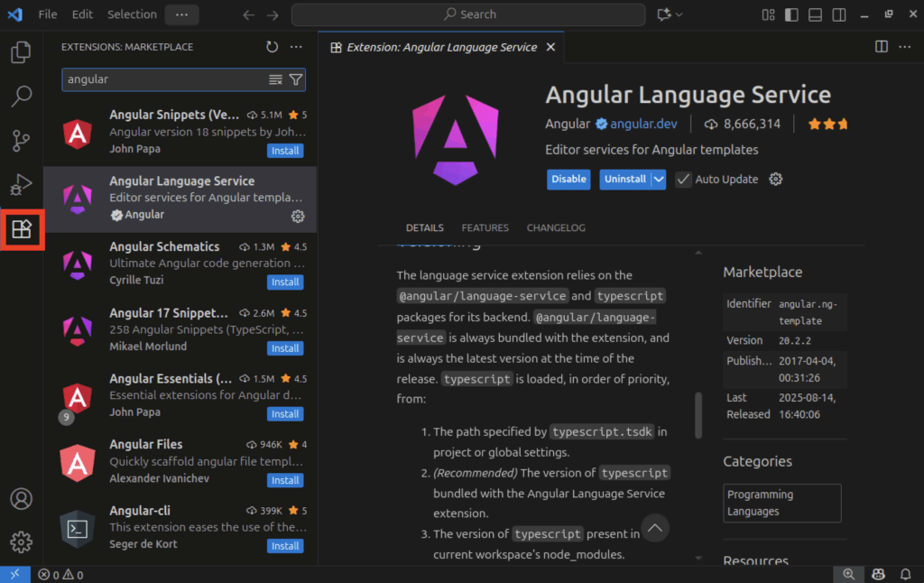Viewport: 924px width, 583px height.
Task: Install the Angular Schematics extension
Action: (285, 282)
